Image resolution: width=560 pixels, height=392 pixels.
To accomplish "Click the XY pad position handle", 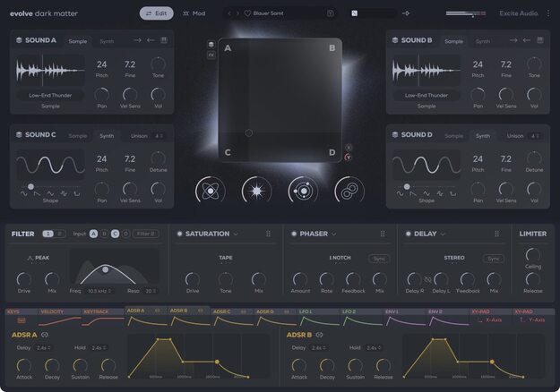I will click(248, 133).
